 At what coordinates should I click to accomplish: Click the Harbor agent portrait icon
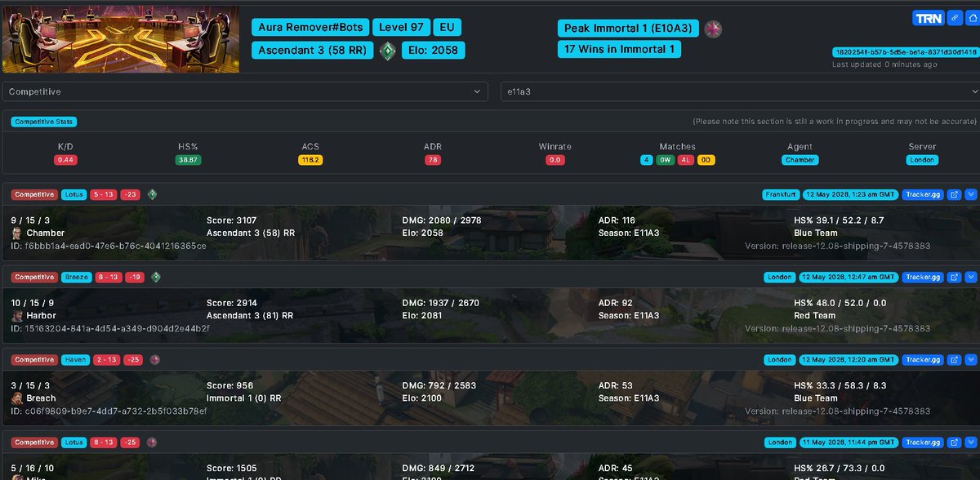pyautogui.click(x=17, y=315)
